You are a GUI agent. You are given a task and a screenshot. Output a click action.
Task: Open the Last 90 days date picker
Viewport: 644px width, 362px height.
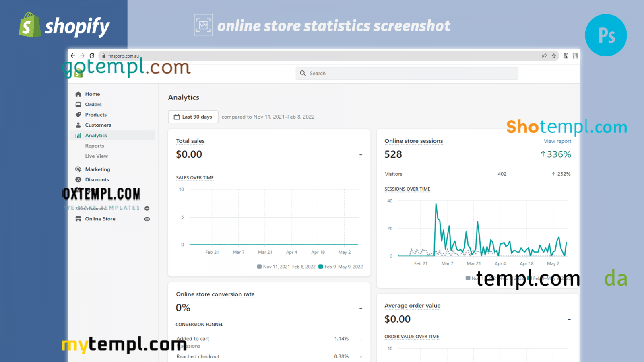(193, 117)
